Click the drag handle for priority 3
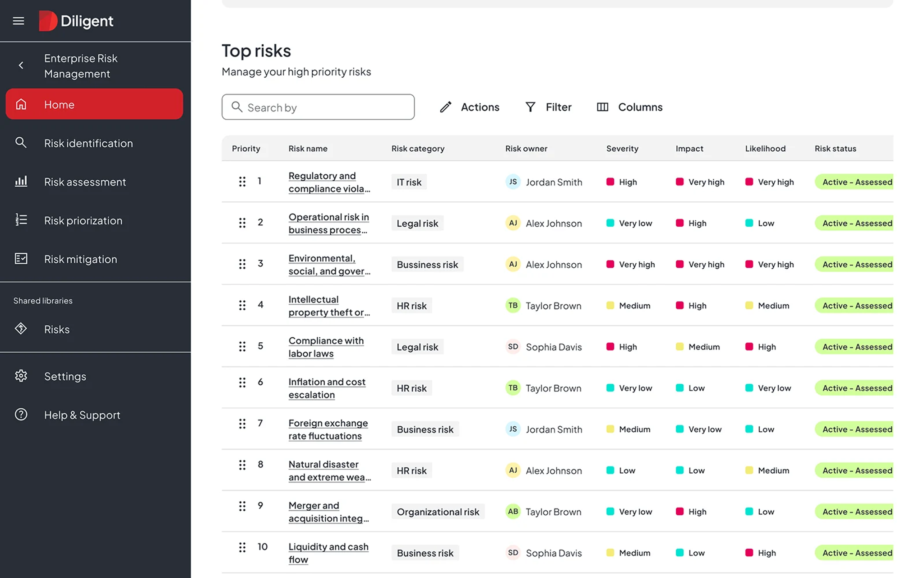This screenshot has width=924, height=578. point(242,264)
